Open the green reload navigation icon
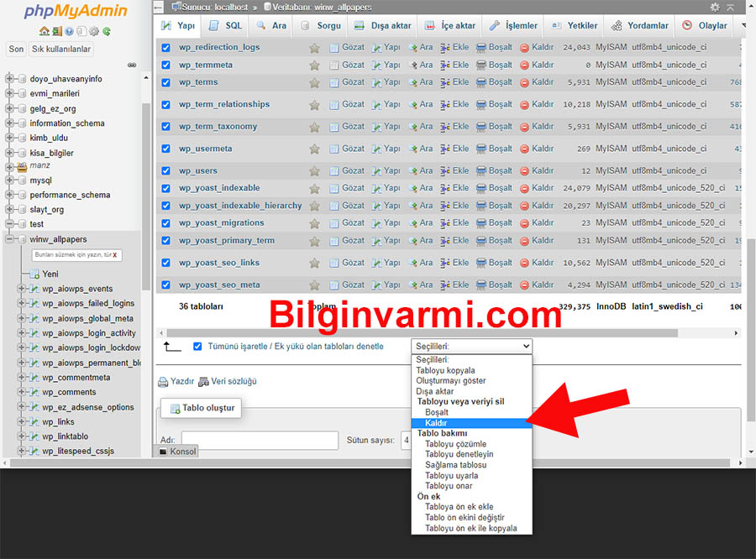This screenshot has width=756, height=559. tap(107, 31)
